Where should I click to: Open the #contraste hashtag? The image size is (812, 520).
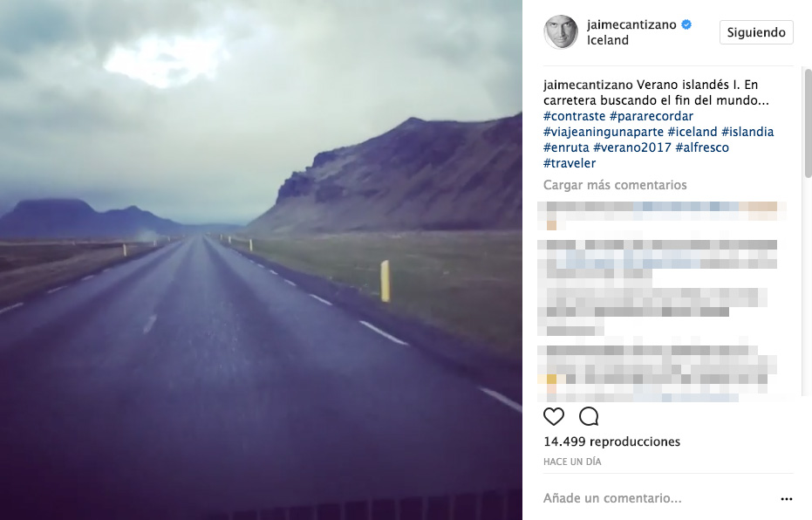[x=574, y=116]
